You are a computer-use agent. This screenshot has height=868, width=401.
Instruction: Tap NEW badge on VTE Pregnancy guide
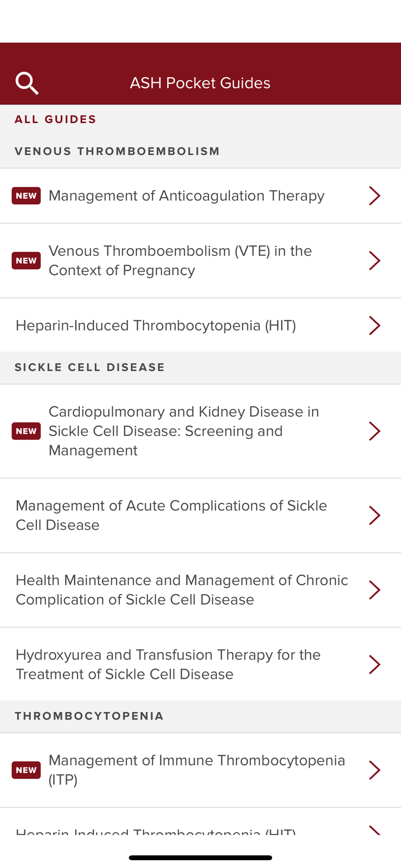pyautogui.click(x=26, y=261)
